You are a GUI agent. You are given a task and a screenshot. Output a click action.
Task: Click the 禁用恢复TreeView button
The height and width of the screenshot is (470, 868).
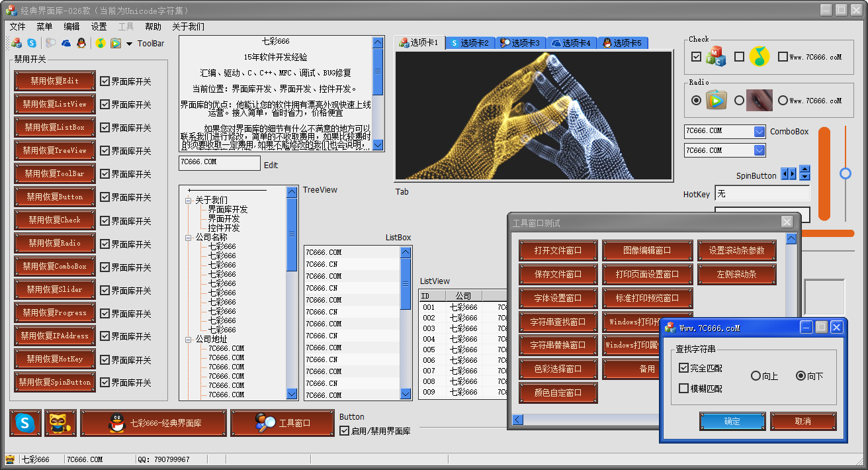[x=55, y=150]
